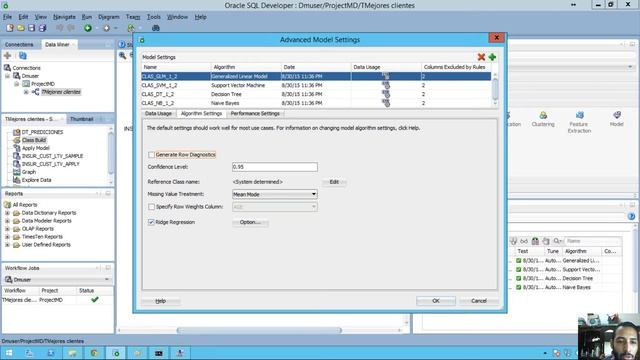Image resolution: width=640 pixels, height=360 pixels.
Task: Open Chrome from the taskbar
Action: pyautogui.click(x=94, y=353)
